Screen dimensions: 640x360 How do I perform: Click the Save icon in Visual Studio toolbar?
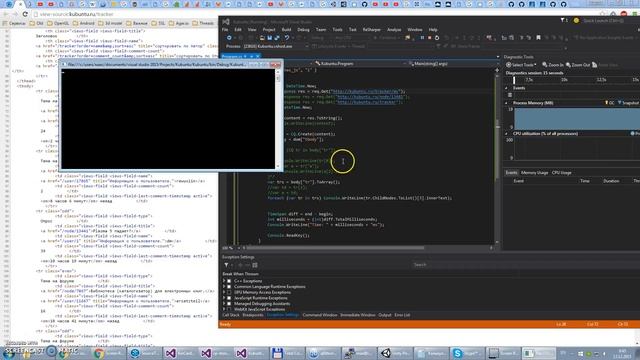(x=269, y=38)
